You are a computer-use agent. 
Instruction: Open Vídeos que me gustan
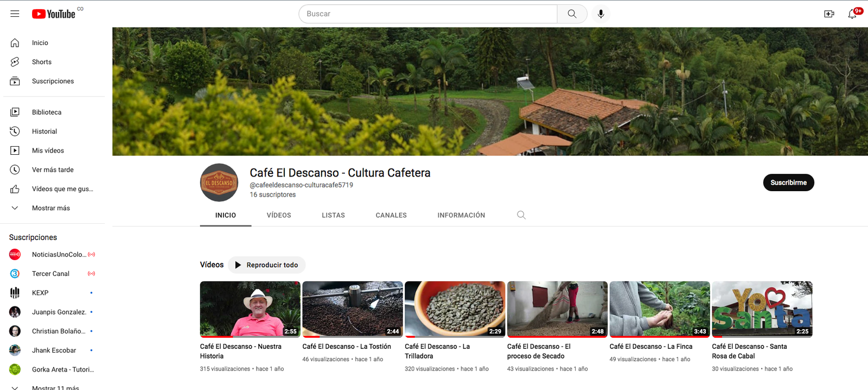point(54,188)
